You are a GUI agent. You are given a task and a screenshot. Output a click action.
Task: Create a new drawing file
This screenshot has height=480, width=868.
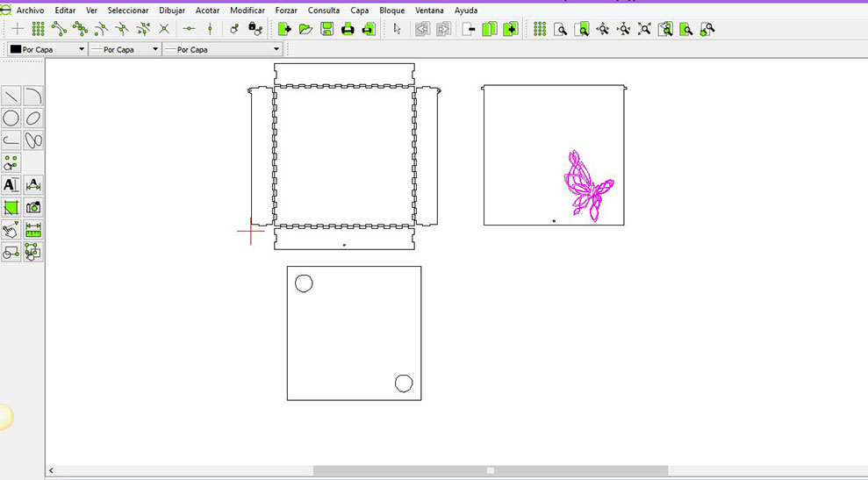point(284,29)
